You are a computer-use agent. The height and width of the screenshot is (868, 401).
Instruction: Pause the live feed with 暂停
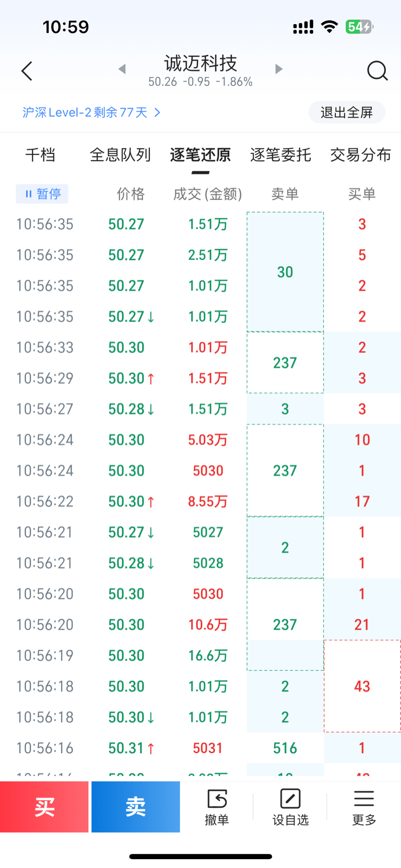coord(42,194)
